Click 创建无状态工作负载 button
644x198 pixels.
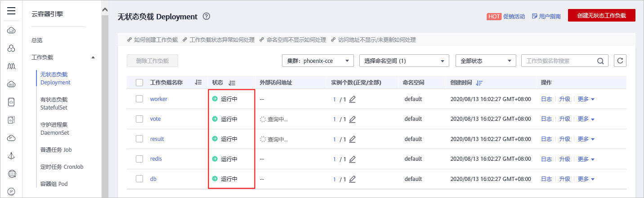click(601, 15)
